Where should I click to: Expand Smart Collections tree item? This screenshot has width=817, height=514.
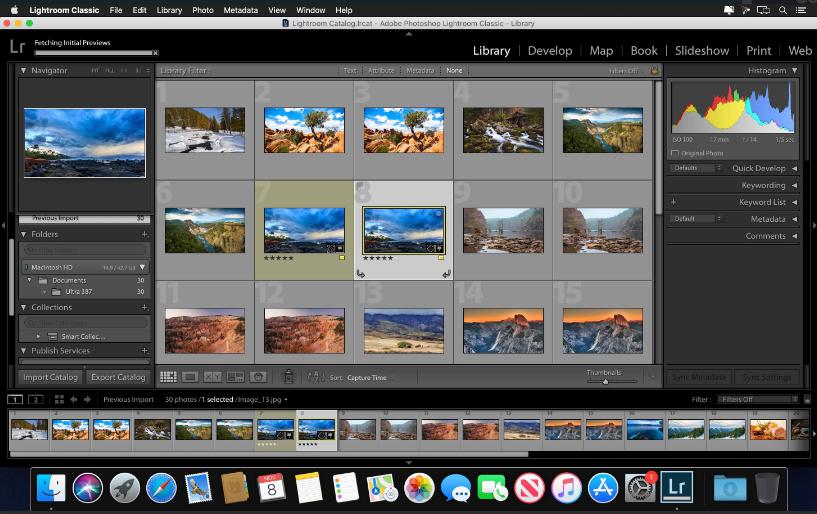[38, 337]
